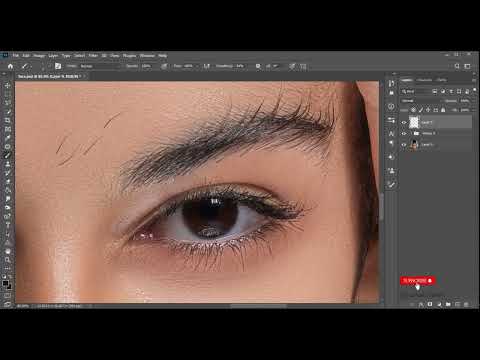Create a new layer with the plus icon
The image size is (480, 360).
tap(457, 304)
